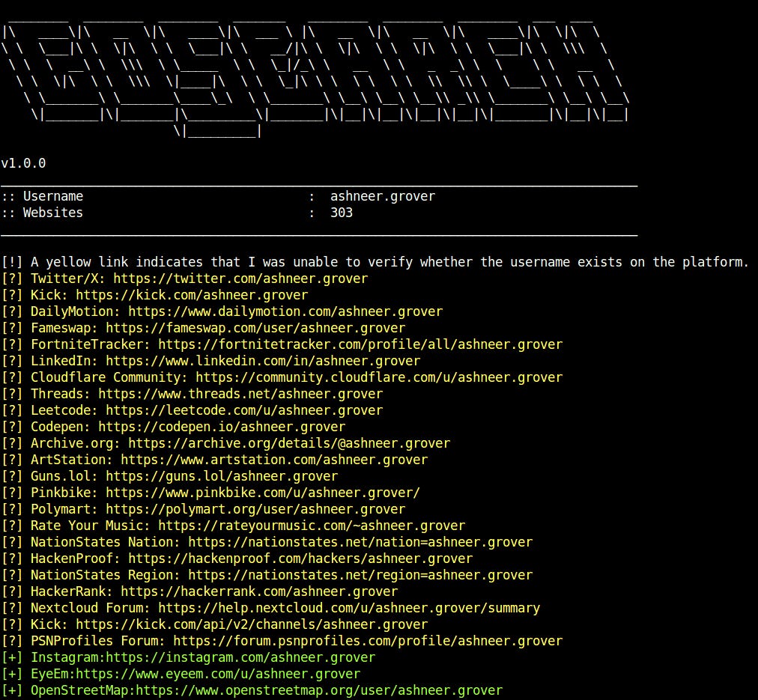The width and height of the screenshot is (758, 700).
Task: Click the ':: Websites' label
Action: pos(42,213)
